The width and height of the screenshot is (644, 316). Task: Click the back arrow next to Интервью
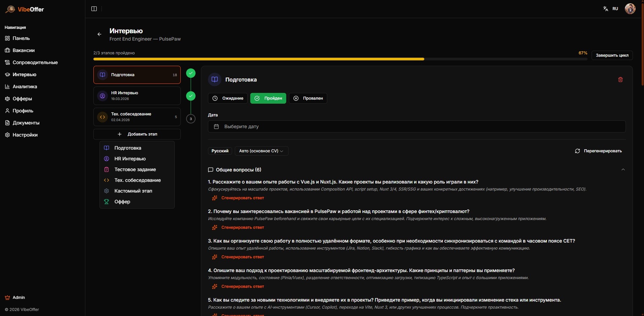pos(99,34)
